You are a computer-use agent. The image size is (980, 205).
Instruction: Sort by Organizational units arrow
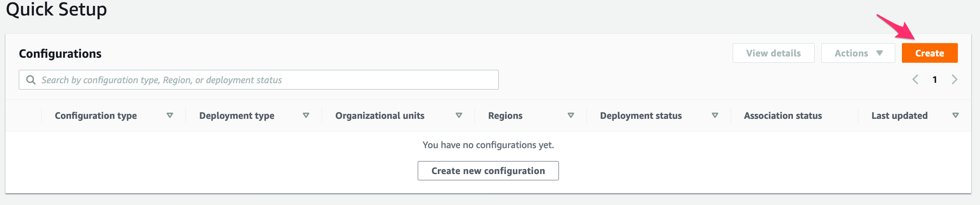[459, 115]
